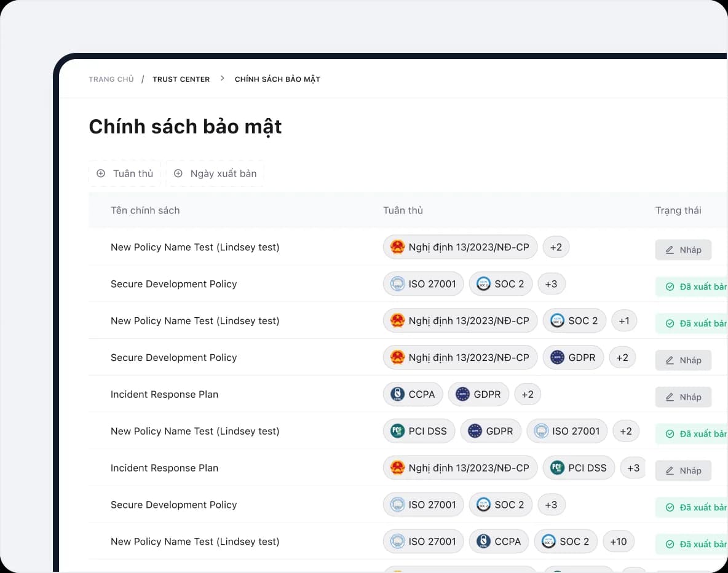Expand +3 tags in seventh row
Viewport: 728px width, 573px height.
[633, 468]
